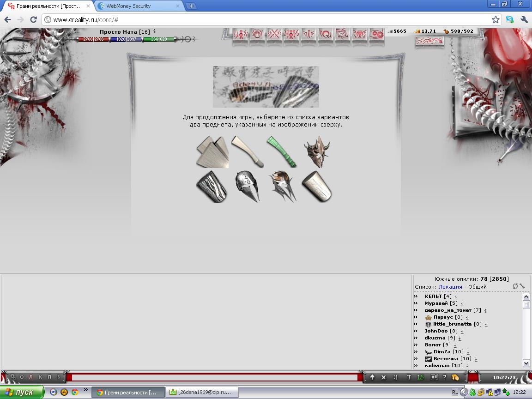Select the horned bronze helmet item

pos(317,151)
